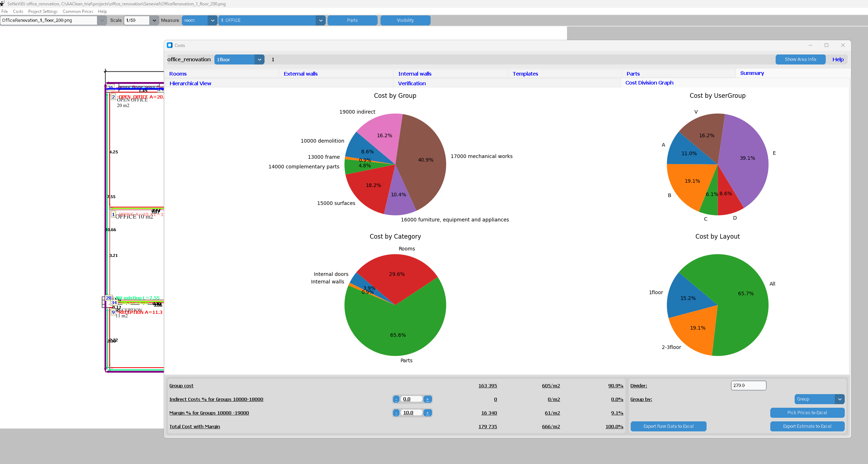The image size is (868, 464).
Task: Click the Visibility button in toolbar
Action: tap(405, 20)
